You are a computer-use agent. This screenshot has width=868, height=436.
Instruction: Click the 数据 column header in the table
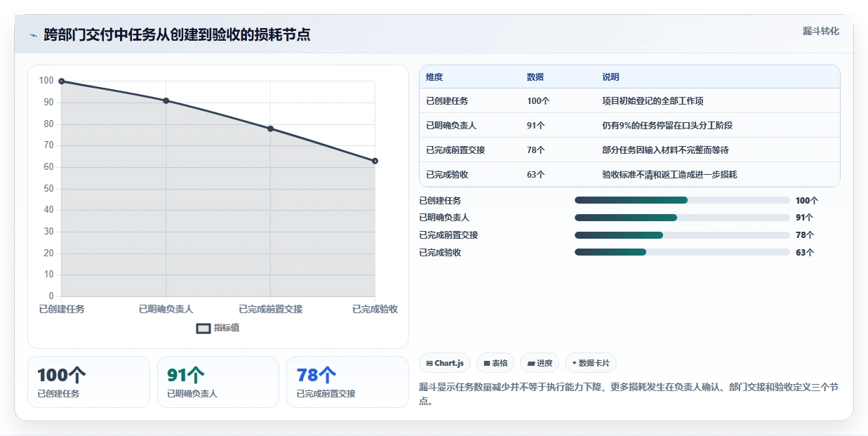[535, 77]
